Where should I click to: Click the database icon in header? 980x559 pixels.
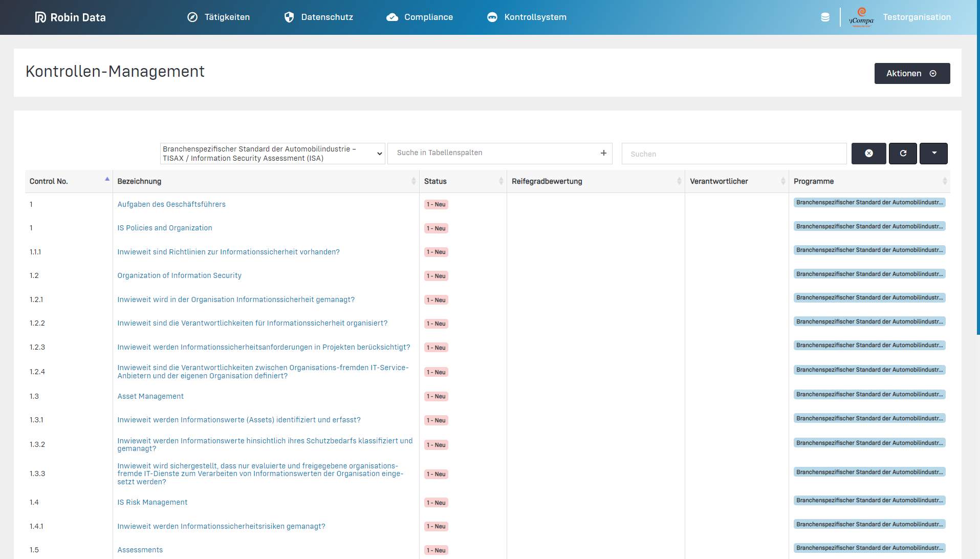825,17
